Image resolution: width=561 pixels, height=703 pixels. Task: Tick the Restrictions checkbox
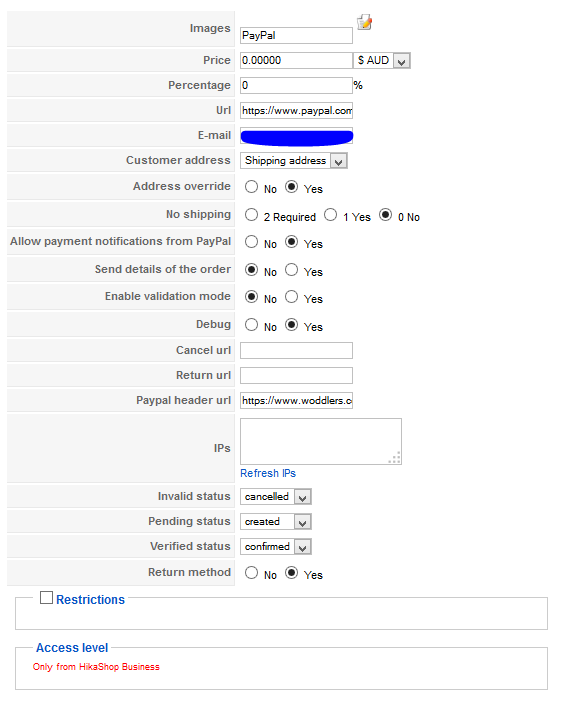point(46,598)
